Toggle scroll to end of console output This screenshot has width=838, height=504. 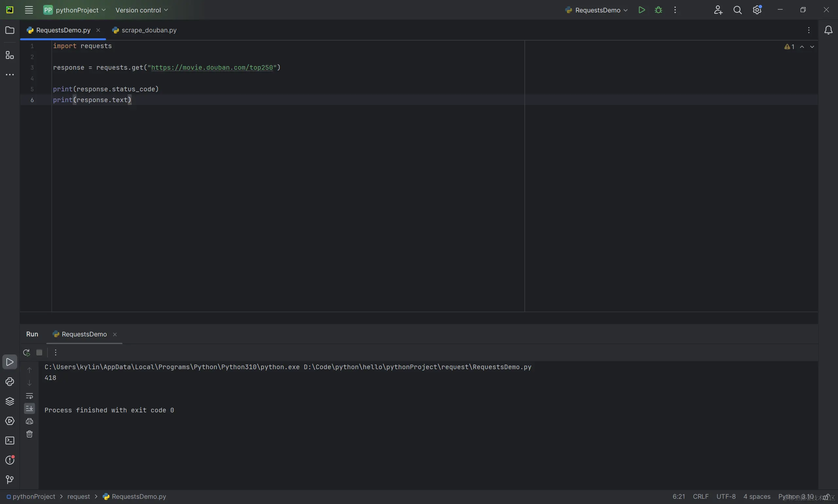tap(29, 408)
